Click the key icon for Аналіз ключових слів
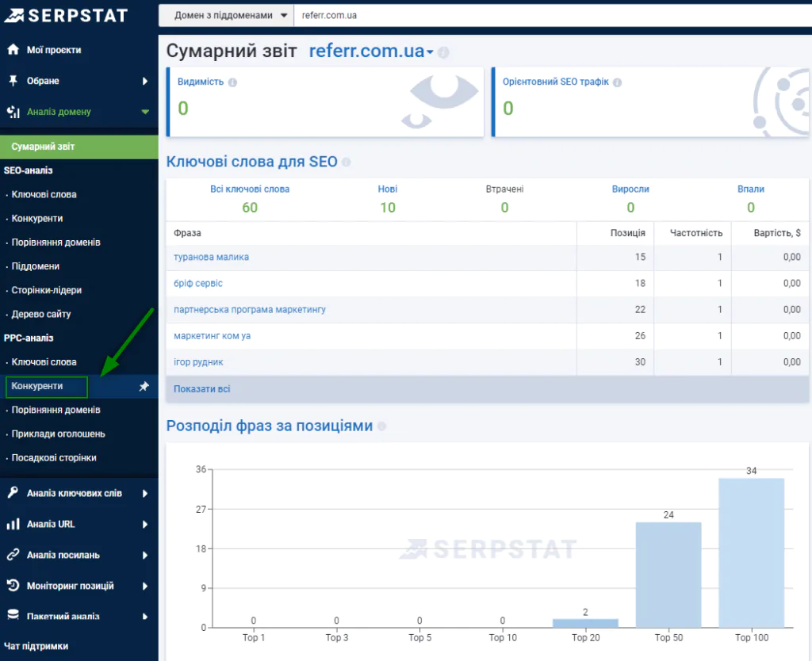The width and height of the screenshot is (812, 661). [13, 492]
